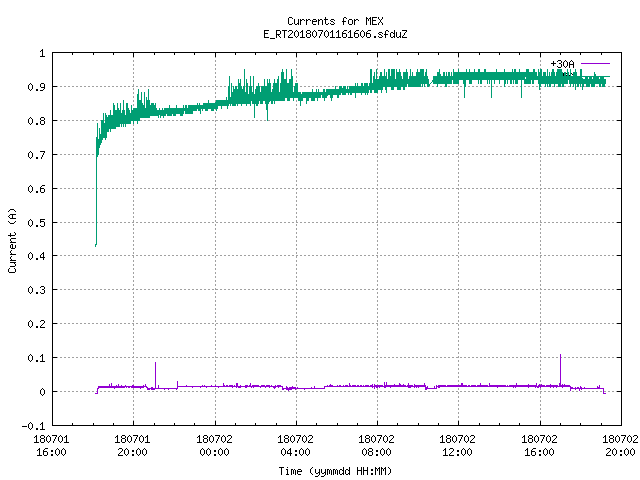Click the tallest purple spike after 180702 16:00
Image resolution: width=640 pixels, height=480 pixels.
pos(560,369)
